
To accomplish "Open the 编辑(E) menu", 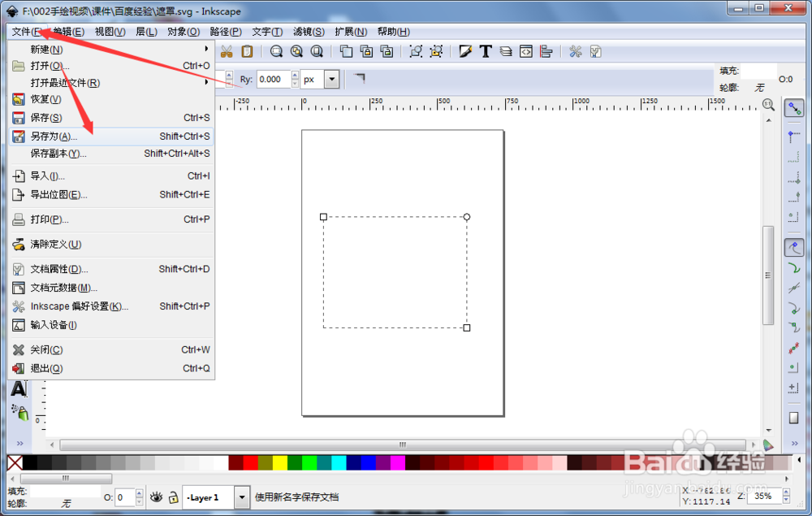I will [69, 32].
